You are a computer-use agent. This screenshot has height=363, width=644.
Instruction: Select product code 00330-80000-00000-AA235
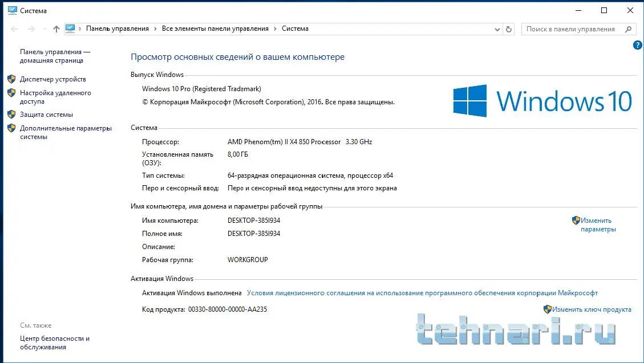coord(228,309)
